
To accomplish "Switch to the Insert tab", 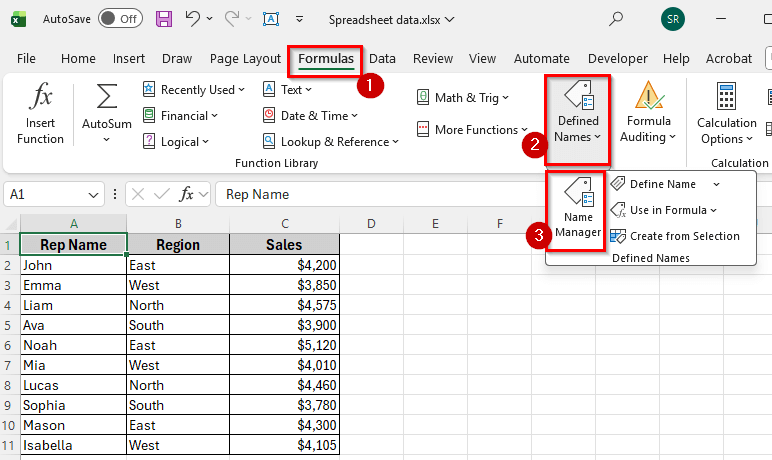I will (129, 59).
